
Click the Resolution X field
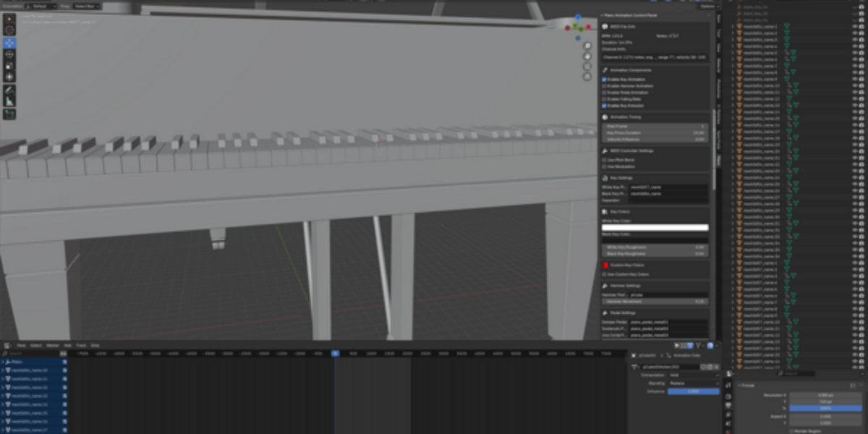click(826, 396)
